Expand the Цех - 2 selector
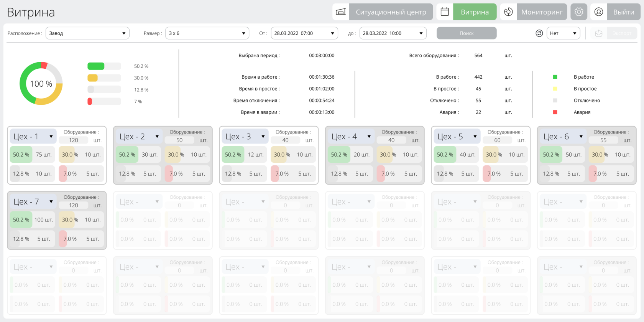The image size is (644, 322). coord(139,137)
